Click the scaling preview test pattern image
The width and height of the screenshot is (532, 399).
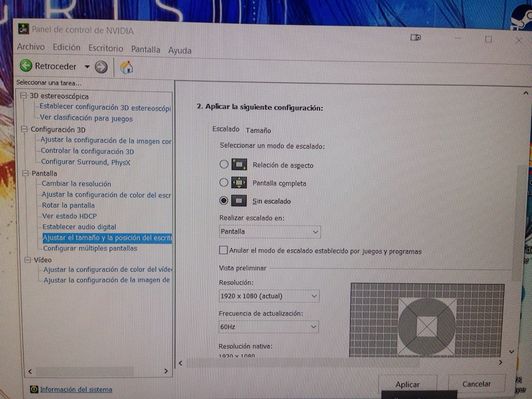(427, 320)
